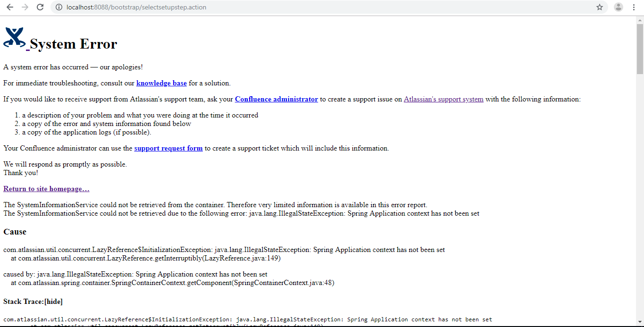Bookmark this page with star icon

coord(600,7)
